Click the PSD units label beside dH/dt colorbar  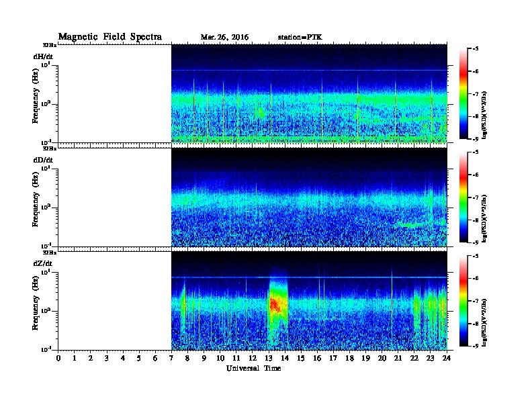coord(485,115)
